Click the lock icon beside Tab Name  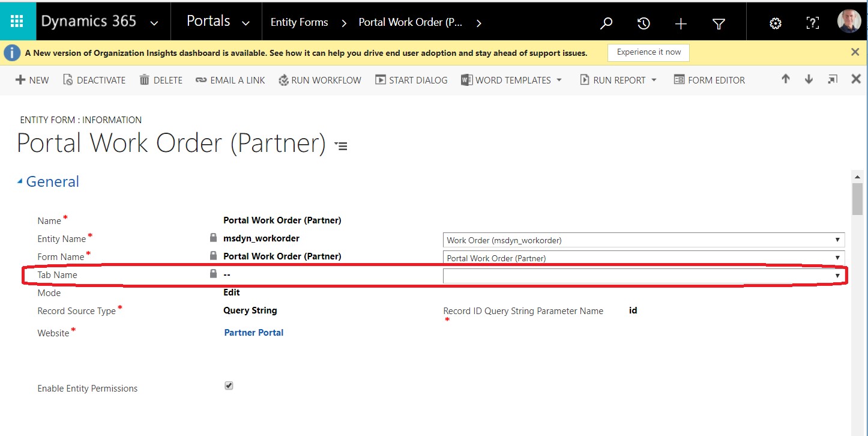point(213,274)
